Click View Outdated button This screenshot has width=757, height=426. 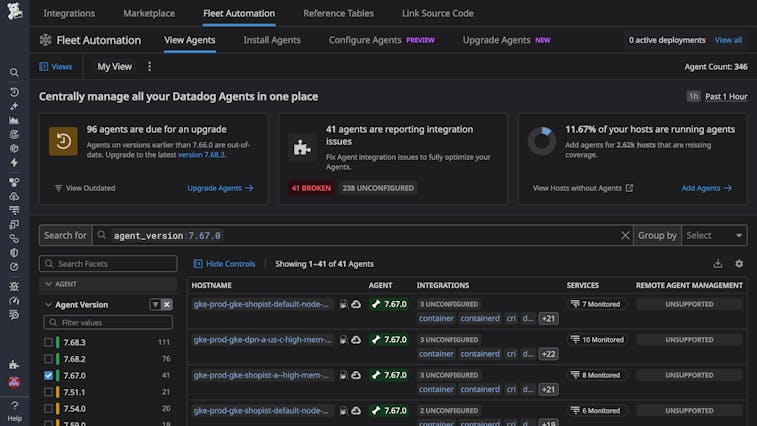(85, 188)
